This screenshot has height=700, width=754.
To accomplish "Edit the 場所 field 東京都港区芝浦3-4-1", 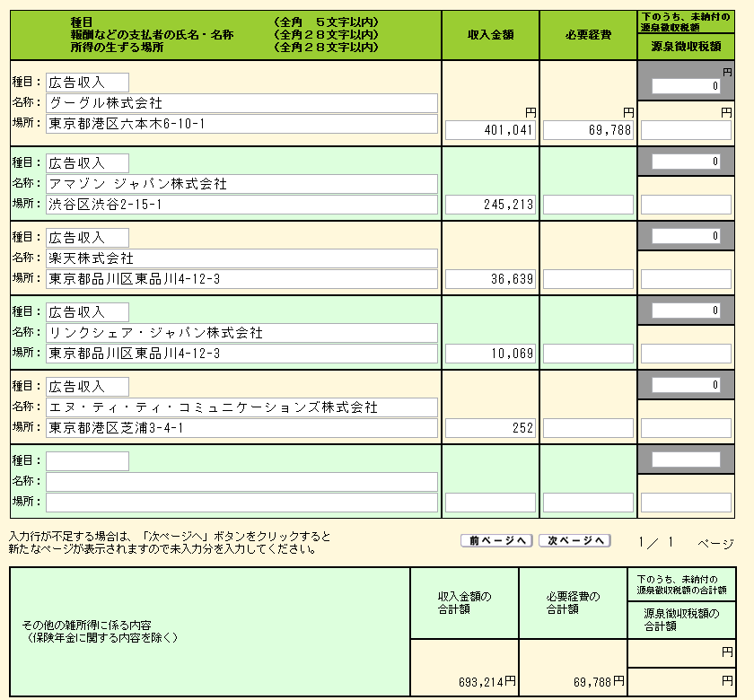I will (x=241, y=428).
